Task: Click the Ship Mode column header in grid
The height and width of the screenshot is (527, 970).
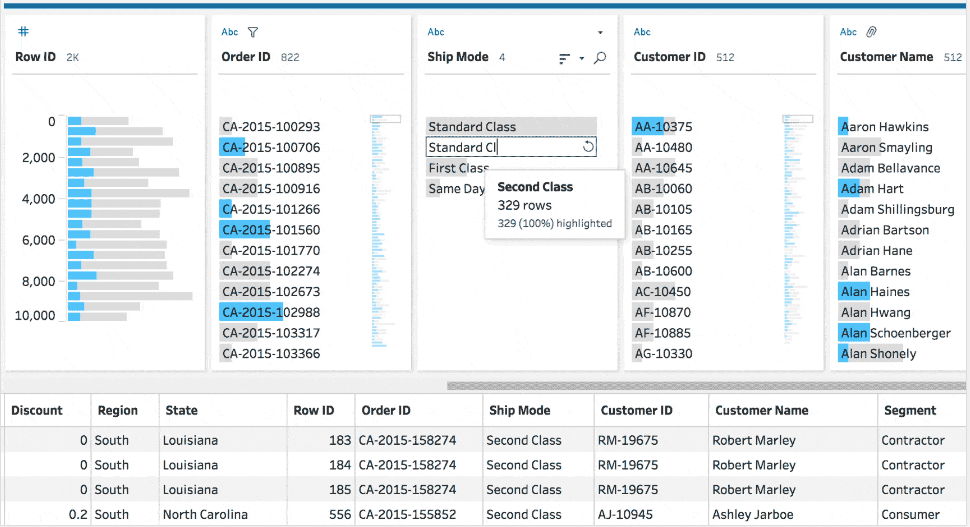Action: coord(520,410)
